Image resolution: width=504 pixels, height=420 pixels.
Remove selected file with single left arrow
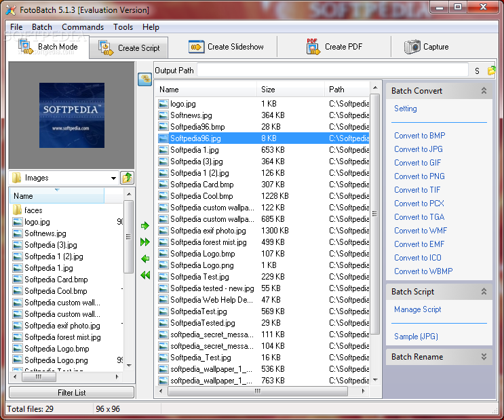coord(145,259)
